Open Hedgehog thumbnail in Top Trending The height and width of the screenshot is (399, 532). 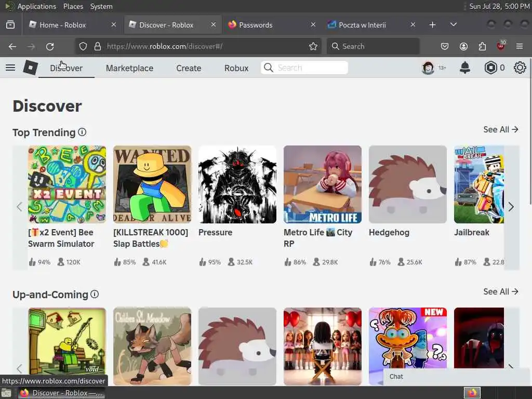(x=408, y=184)
